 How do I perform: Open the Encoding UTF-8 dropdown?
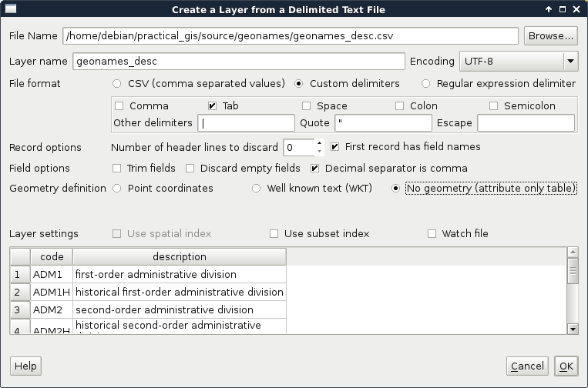pos(519,62)
